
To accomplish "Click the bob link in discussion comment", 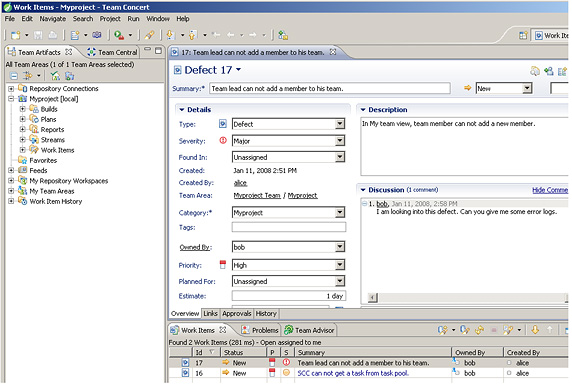I will [382, 203].
